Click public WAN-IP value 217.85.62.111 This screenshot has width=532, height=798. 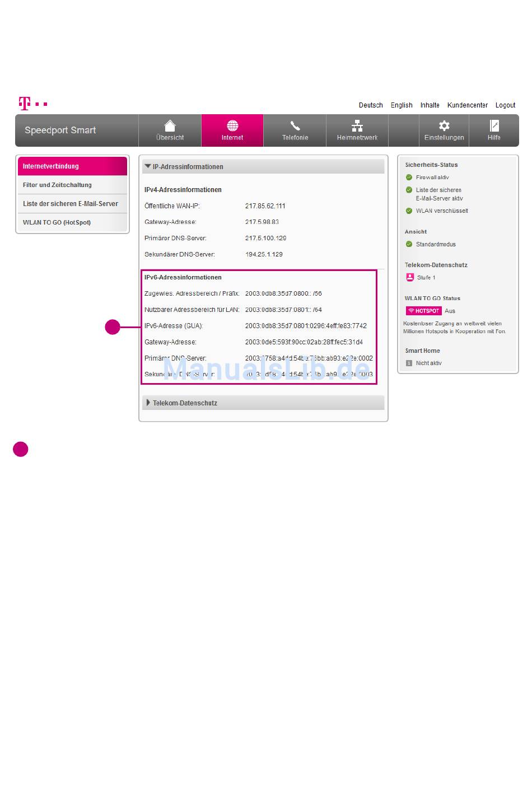pyautogui.click(x=265, y=206)
